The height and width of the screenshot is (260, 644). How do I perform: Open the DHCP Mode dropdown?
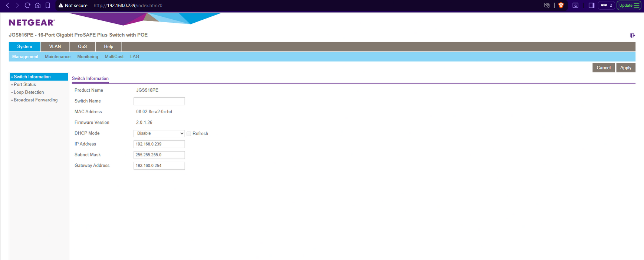click(x=159, y=133)
